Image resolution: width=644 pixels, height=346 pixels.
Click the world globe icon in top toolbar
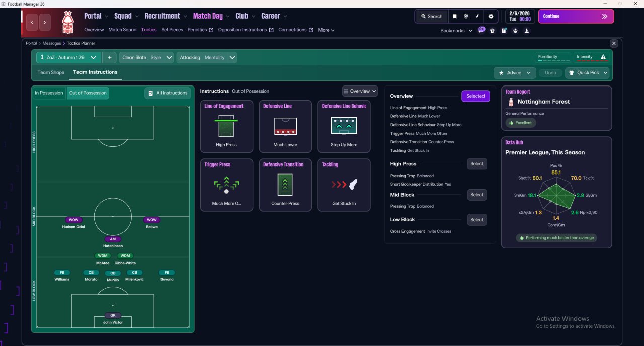tap(466, 16)
